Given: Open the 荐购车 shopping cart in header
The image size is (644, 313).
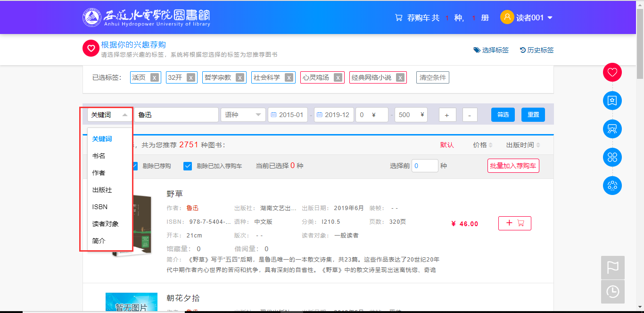Looking at the screenshot, I should tap(417, 18).
